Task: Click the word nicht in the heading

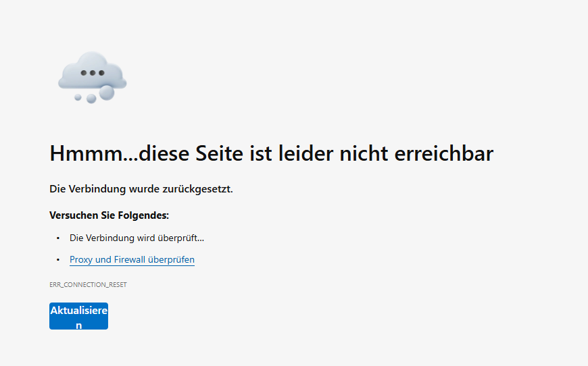Action: point(364,153)
